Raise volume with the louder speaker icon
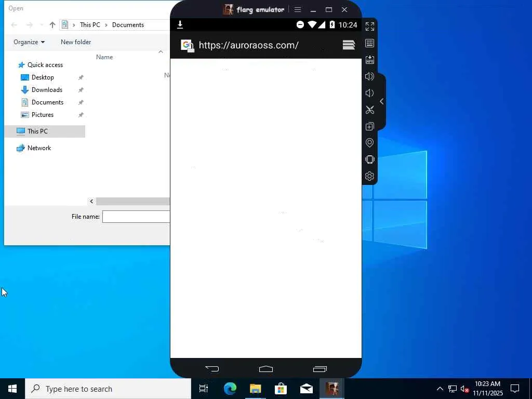 point(369,76)
